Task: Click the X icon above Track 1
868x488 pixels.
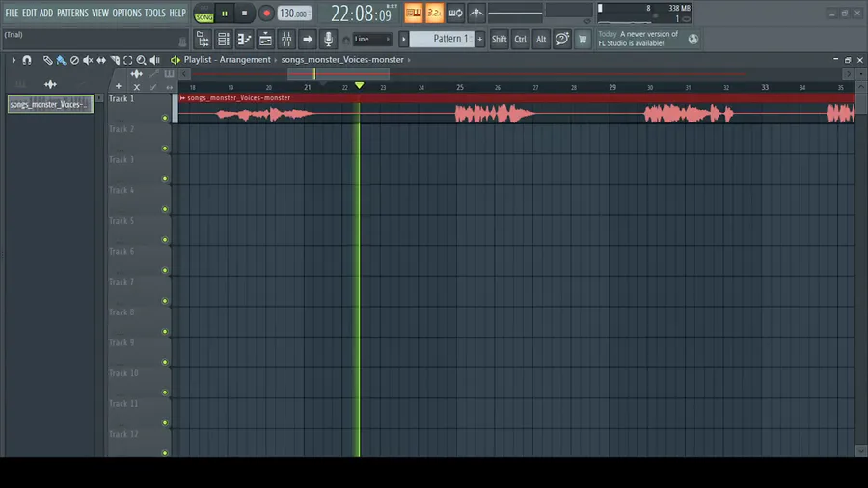Action: pyautogui.click(x=137, y=86)
